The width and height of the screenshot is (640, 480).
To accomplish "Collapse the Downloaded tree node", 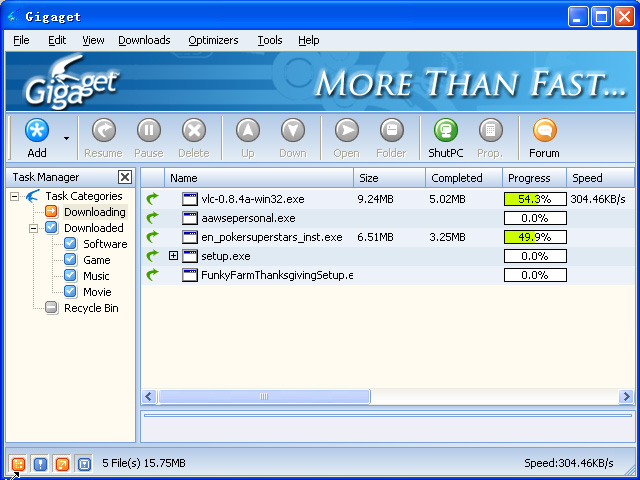I will [x=33, y=228].
